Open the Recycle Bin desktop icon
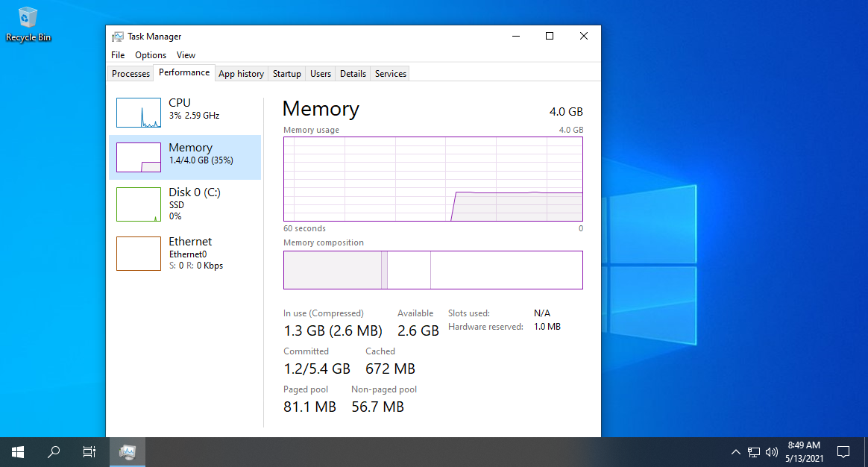The height and width of the screenshot is (467, 868). point(28,25)
